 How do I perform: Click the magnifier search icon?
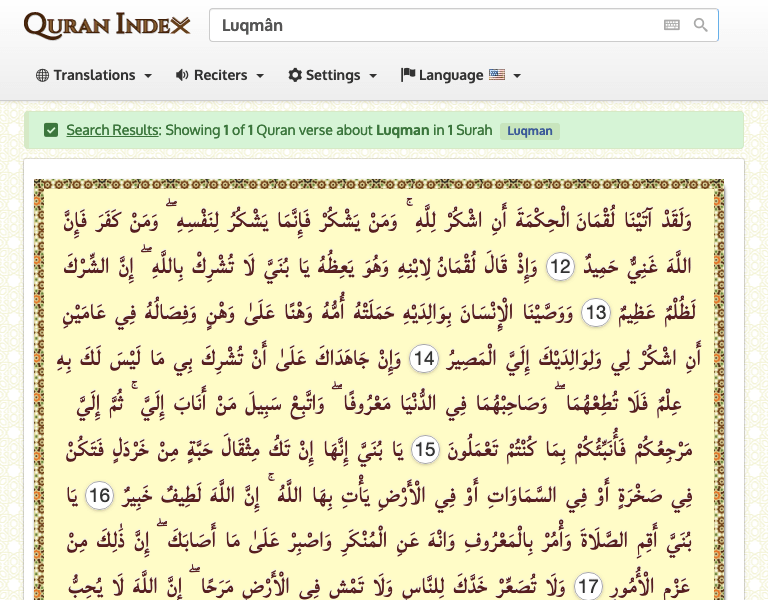[x=701, y=26]
